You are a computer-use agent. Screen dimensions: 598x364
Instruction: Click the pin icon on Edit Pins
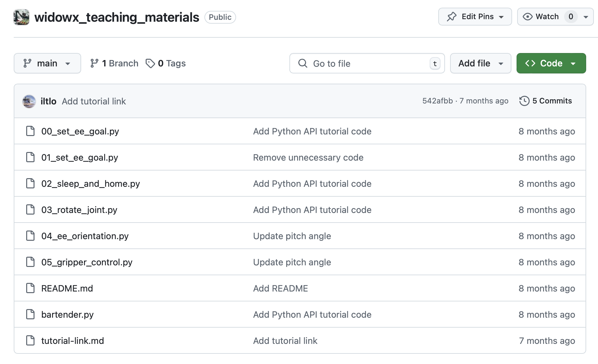click(x=452, y=17)
